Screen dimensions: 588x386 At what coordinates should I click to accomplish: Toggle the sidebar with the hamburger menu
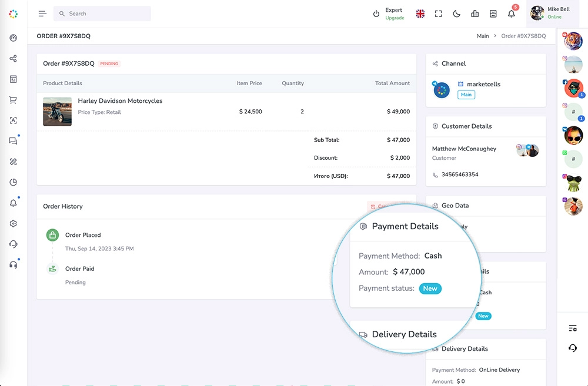pos(42,14)
